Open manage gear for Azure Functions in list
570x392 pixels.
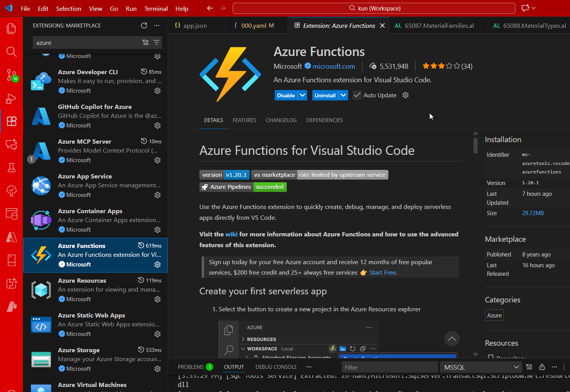click(157, 265)
